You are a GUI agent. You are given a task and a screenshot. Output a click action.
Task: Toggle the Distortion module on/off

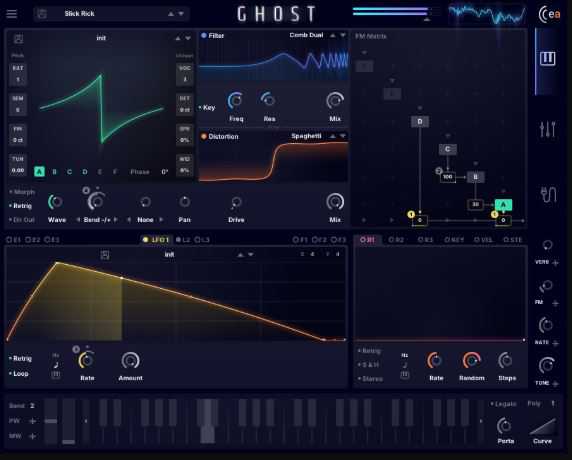[204, 136]
